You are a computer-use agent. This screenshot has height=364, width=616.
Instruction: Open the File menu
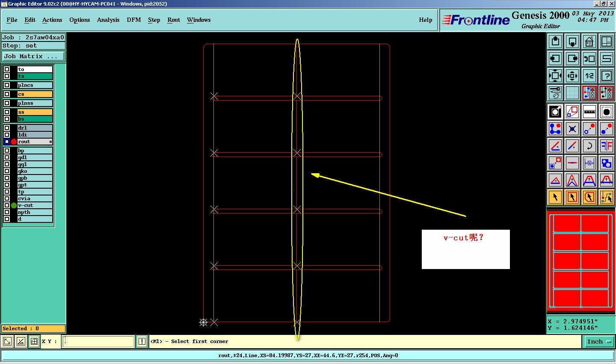tap(12, 20)
